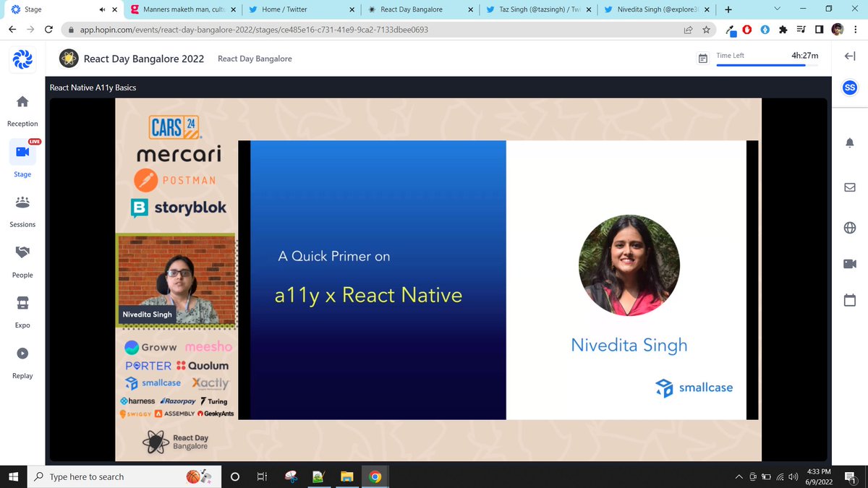Screen dimensions: 868x488
Task: Click the browser forward arrow
Action: [x=30, y=30]
